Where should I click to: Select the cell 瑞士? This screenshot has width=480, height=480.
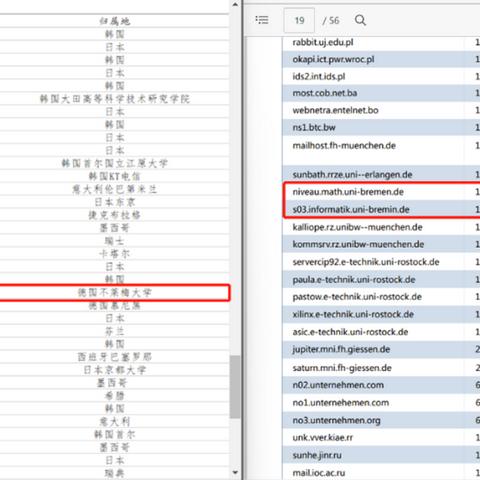click(x=114, y=241)
